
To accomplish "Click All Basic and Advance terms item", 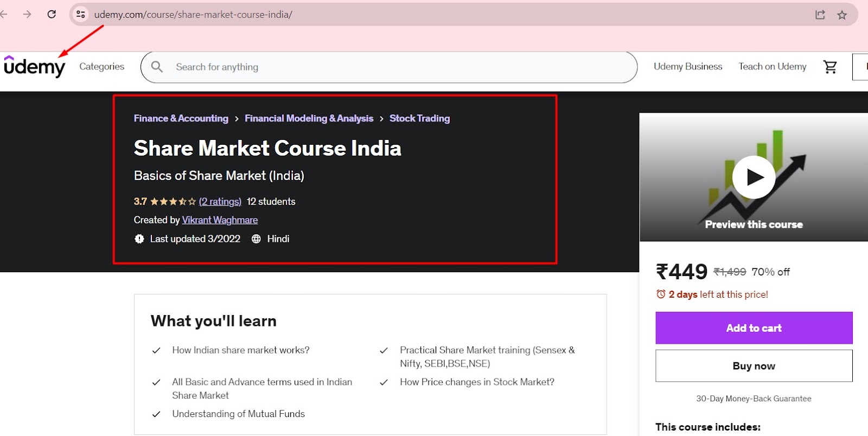I will point(262,389).
